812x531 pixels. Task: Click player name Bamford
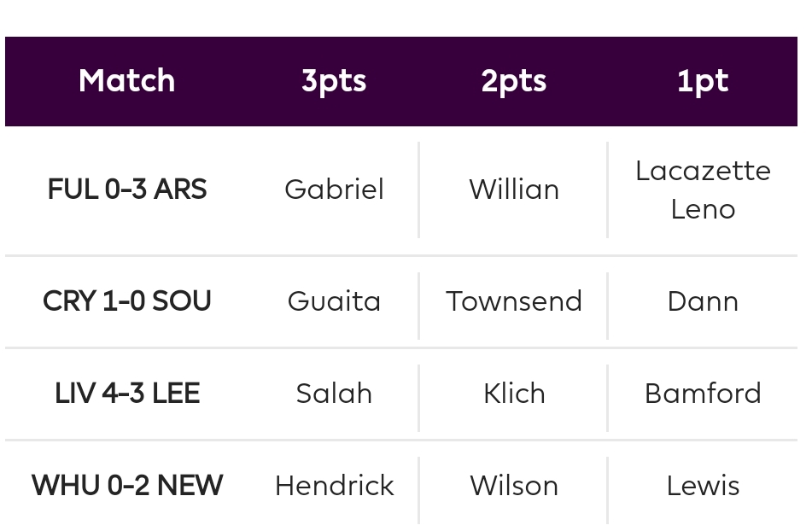[x=703, y=394]
